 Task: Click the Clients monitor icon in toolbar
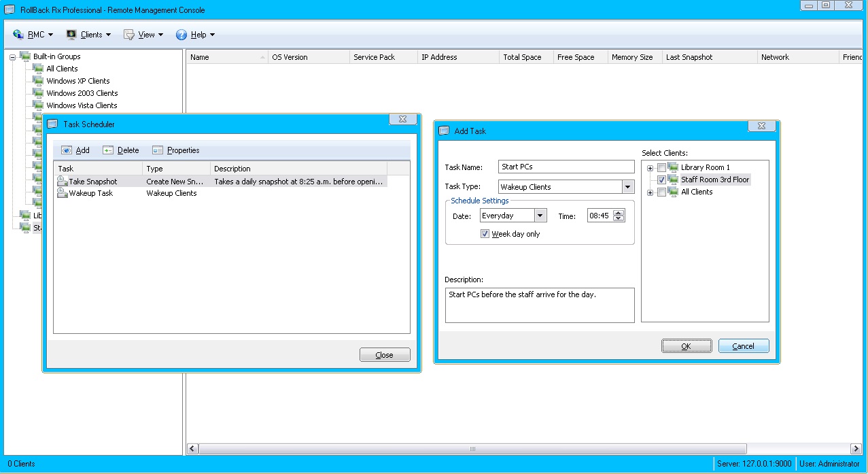(71, 35)
